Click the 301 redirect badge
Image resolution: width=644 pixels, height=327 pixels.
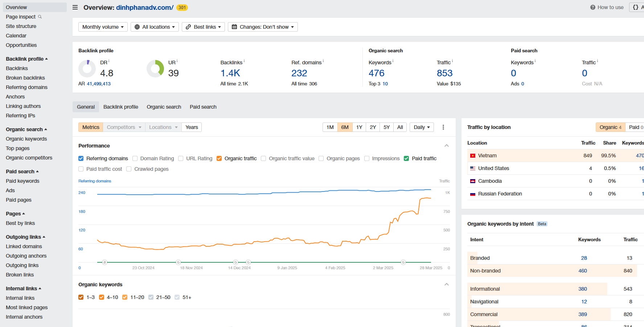182,8
